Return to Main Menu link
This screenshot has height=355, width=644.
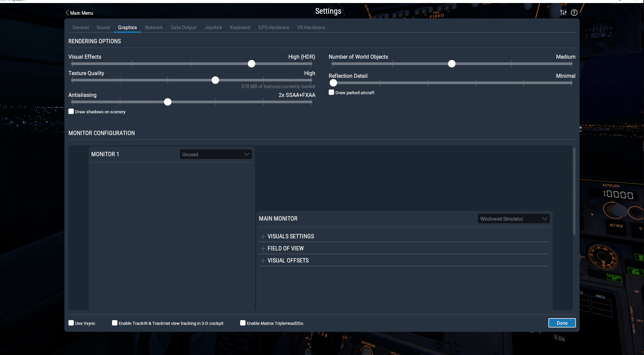[82, 13]
